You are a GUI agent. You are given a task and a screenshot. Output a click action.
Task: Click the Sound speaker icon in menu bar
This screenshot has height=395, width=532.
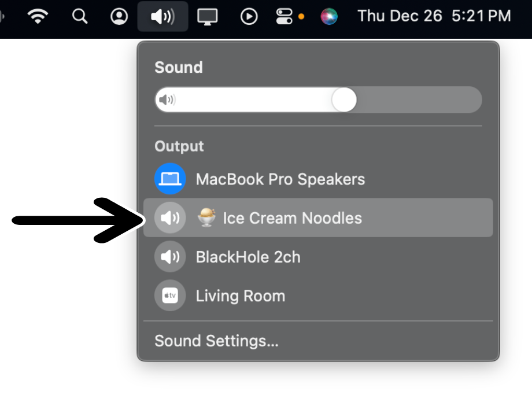click(x=162, y=16)
